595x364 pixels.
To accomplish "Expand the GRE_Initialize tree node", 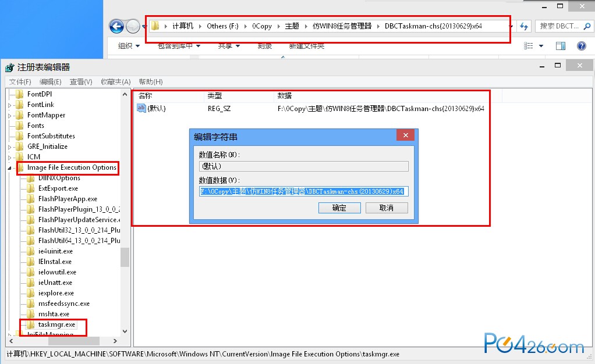I will (x=9, y=147).
